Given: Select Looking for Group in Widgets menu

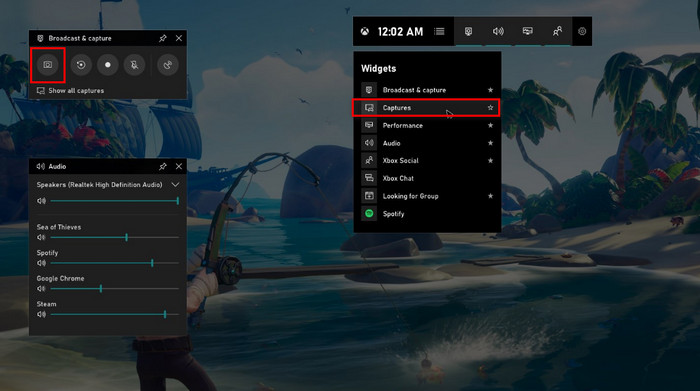Looking at the screenshot, I should (x=427, y=196).
